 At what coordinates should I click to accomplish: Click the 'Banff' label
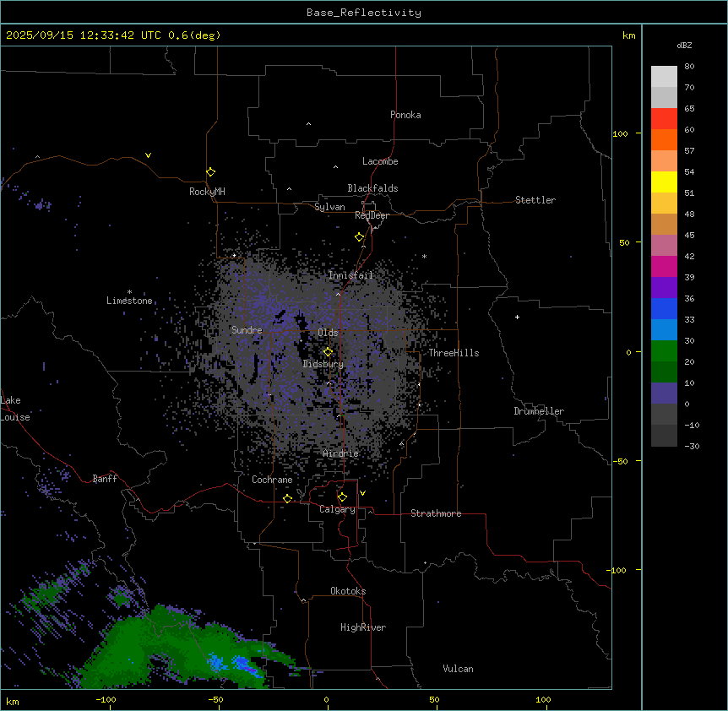(105, 479)
